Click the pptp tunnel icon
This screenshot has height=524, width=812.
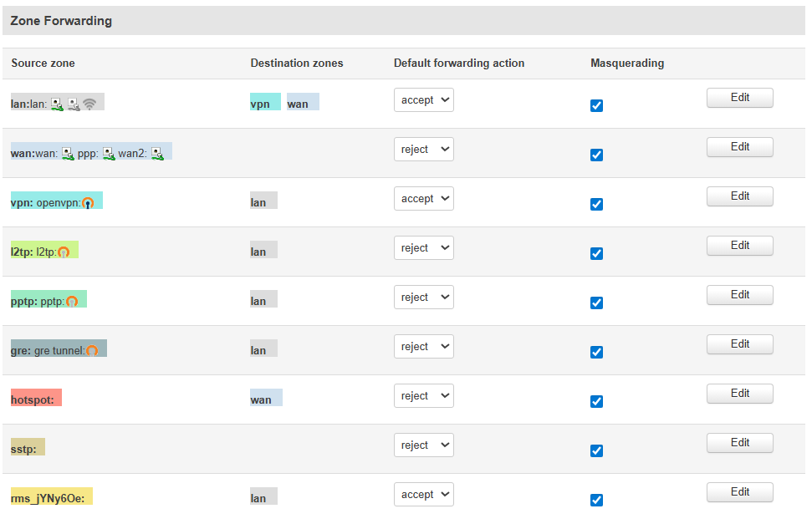72,302
